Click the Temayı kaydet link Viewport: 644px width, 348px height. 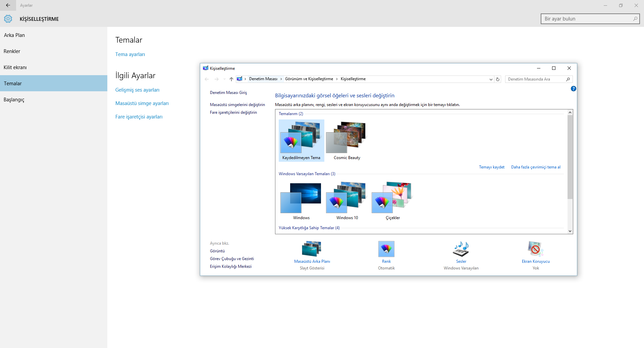tap(492, 167)
